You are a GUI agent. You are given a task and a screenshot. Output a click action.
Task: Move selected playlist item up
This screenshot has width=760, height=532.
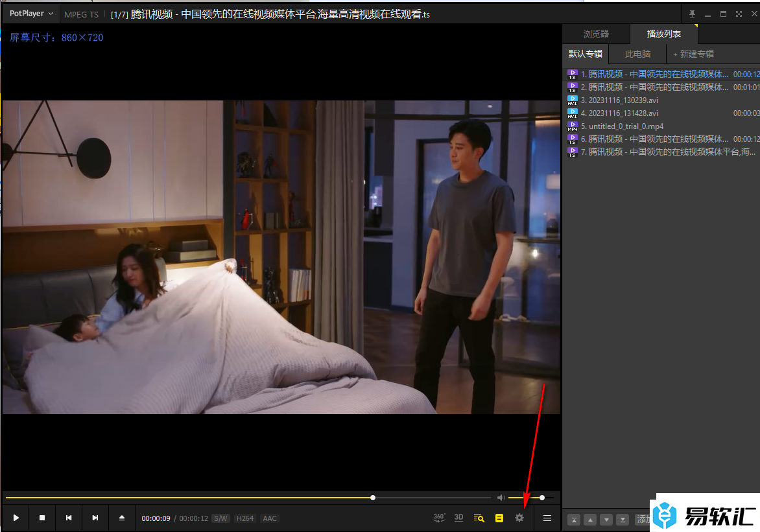click(590, 520)
